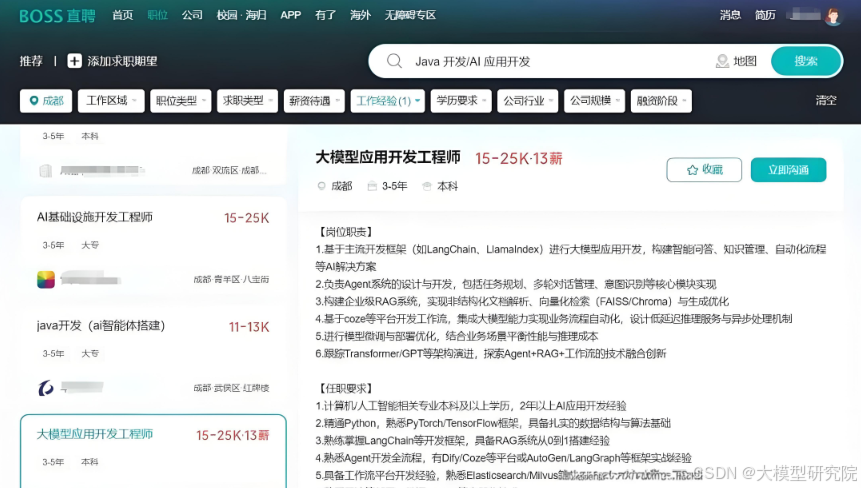This screenshot has height=488, width=861.
Task: Click the education icon beside 本科 in detail
Action: 427,186
